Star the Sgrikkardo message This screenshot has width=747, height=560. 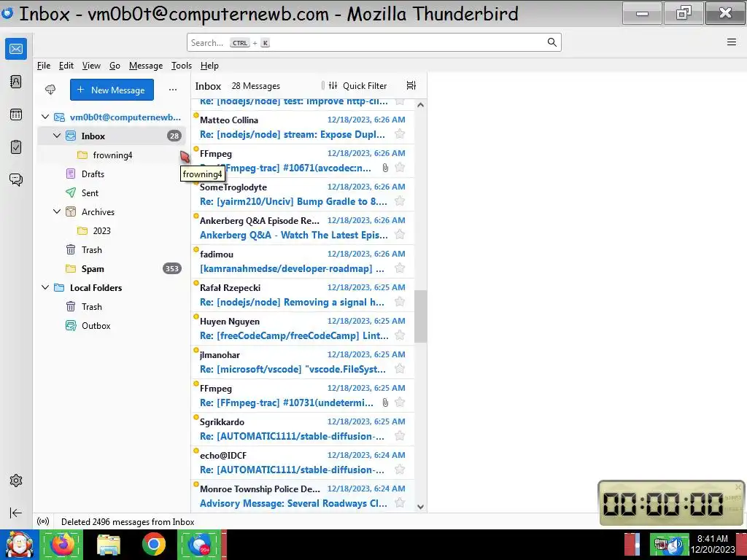[x=400, y=436]
